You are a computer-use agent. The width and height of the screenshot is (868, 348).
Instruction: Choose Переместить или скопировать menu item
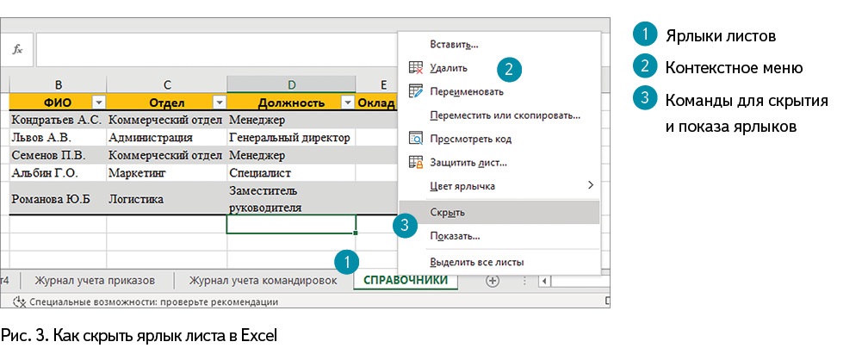click(505, 115)
